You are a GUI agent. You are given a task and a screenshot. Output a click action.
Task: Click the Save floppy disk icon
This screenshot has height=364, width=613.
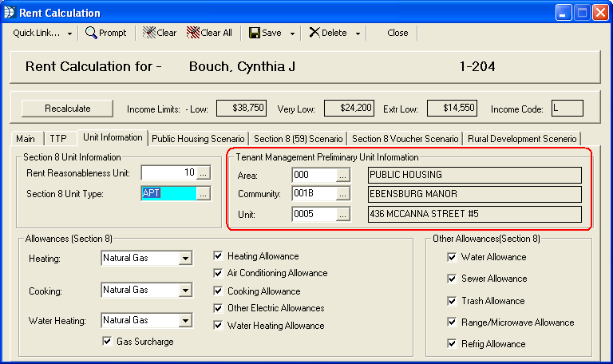(x=254, y=33)
